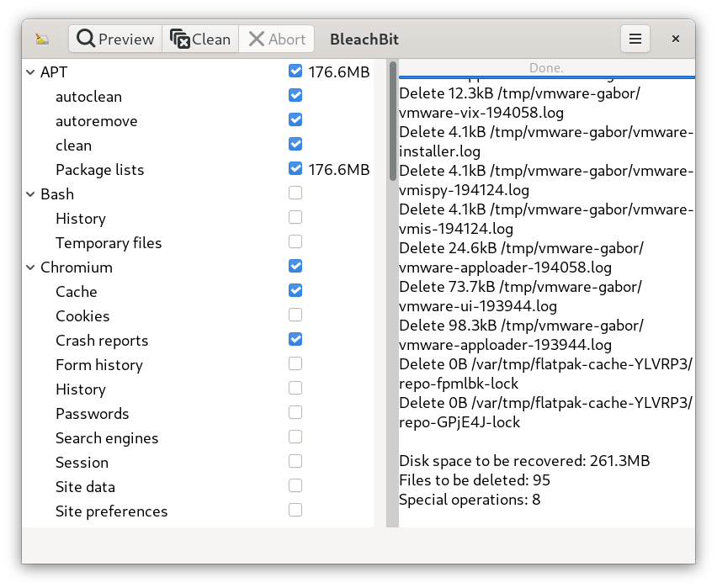Enable Chromium Cookies checkbox
This screenshot has height=588, width=717.
(295, 315)
